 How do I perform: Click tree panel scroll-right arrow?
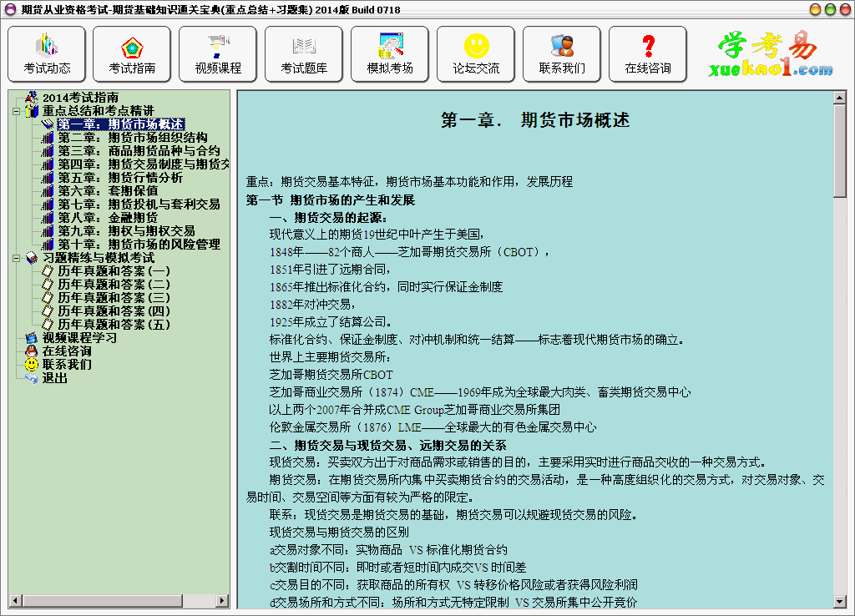(x=221, y=601)
